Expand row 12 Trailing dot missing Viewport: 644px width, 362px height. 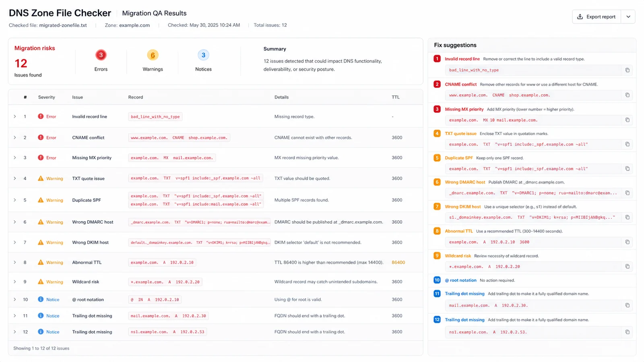[x=15, y=332]
